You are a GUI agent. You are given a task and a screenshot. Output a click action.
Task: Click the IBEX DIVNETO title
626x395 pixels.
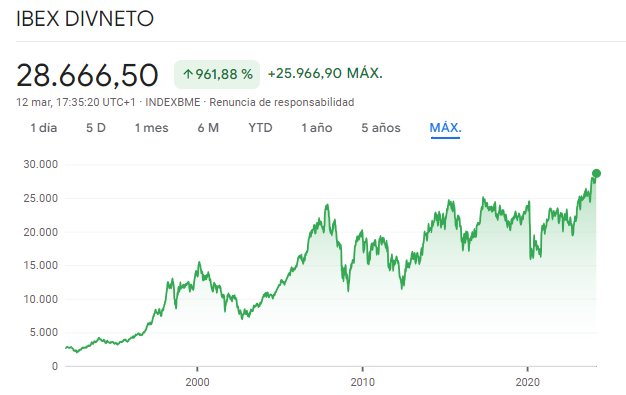point(85,19)
